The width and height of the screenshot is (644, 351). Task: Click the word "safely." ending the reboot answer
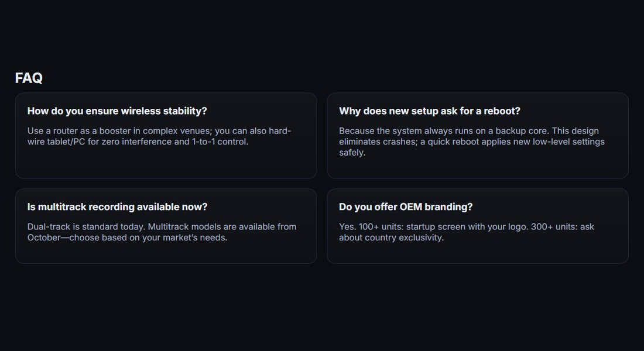pyautogui.click(x=352, y=153)
